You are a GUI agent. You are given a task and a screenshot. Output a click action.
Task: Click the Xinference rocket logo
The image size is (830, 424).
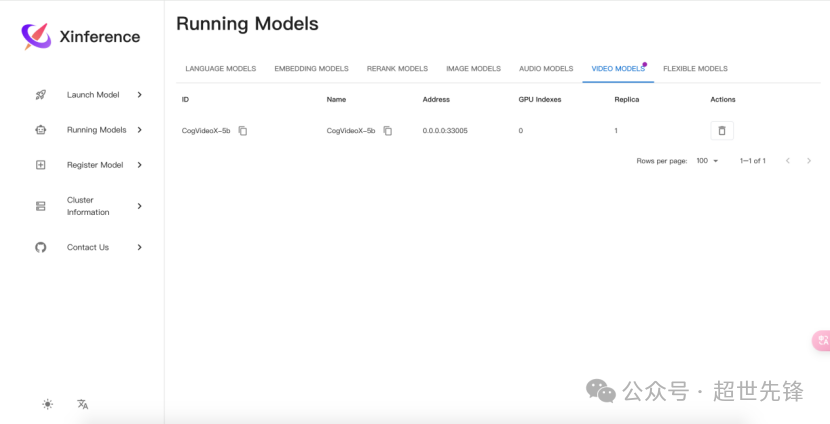pyautogui.click(x=36, y=37)
